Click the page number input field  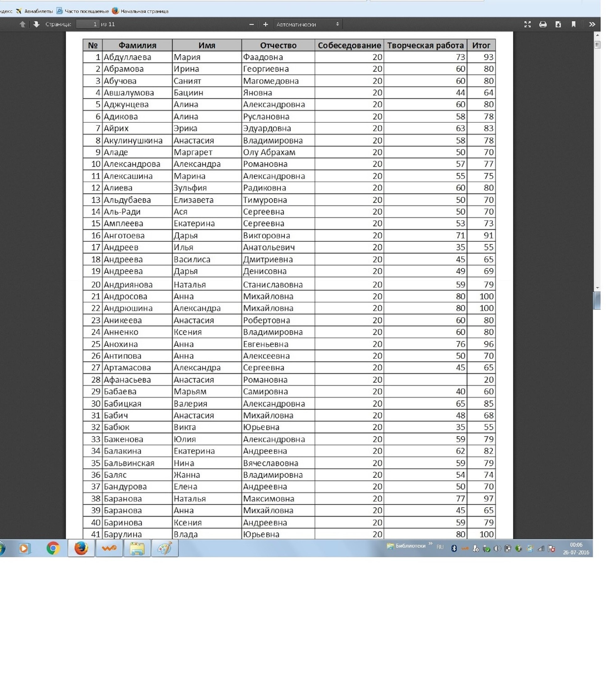click(88, 24)
